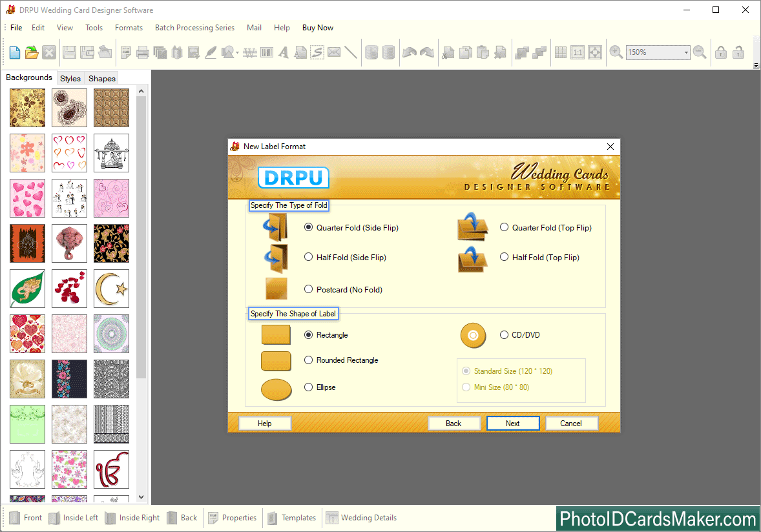Click the gray X close-document toolbar icon

tap(49, 52)
